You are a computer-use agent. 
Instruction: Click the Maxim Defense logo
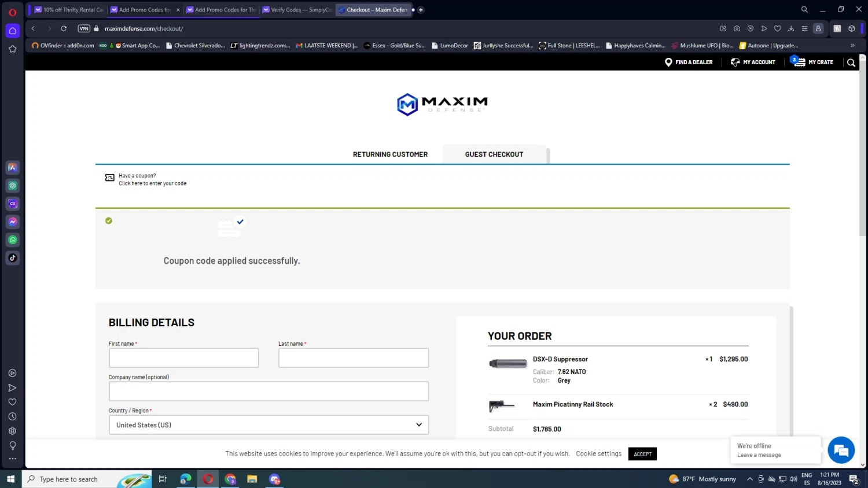click(443, 104)
